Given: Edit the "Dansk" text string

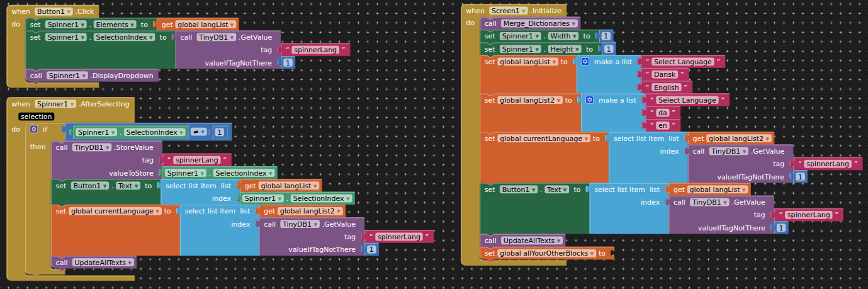Looking at the screenshot, I should (665, 74).
